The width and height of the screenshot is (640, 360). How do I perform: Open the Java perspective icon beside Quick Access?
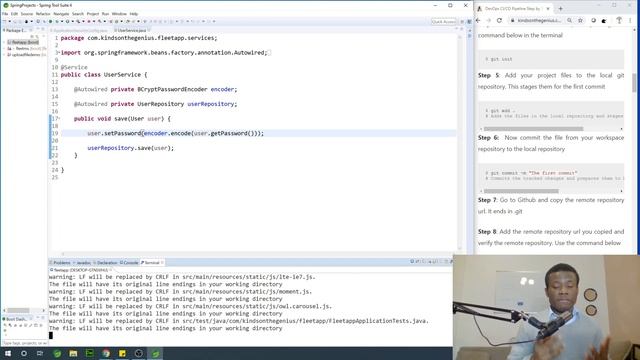coord(469,22)
